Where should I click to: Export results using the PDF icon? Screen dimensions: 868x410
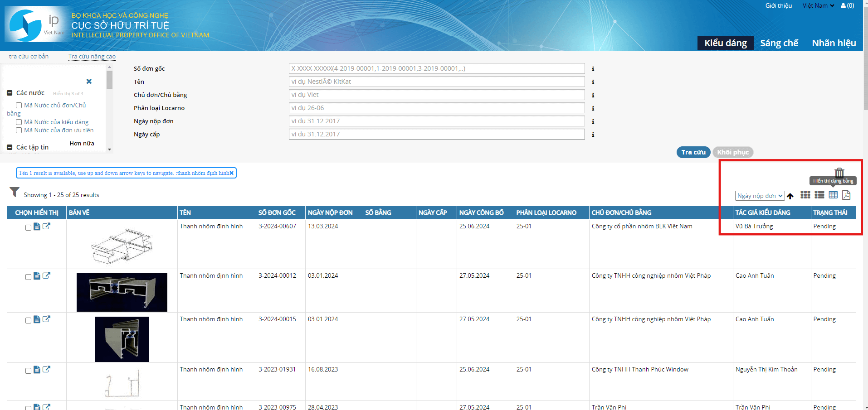click(x=846, y=195)
